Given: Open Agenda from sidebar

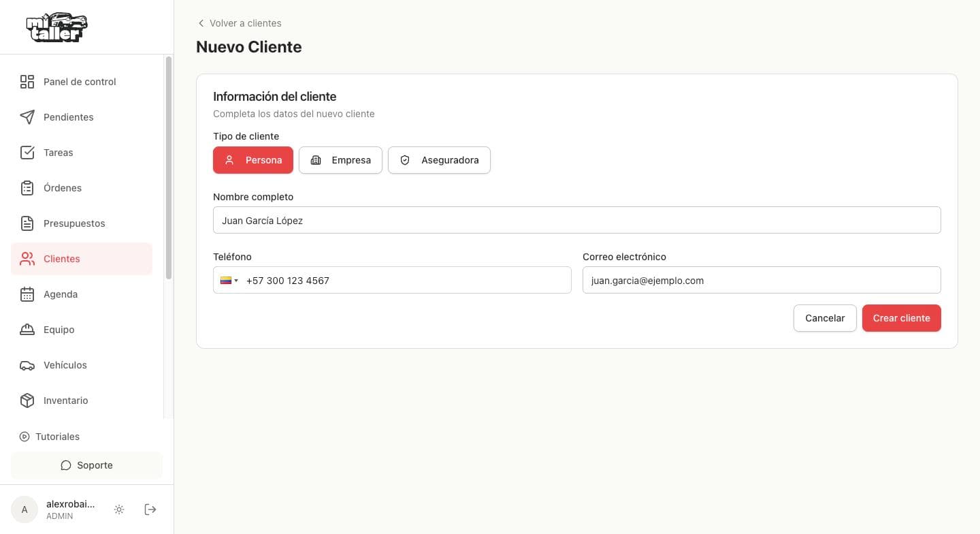Looking at the screenshot, I should [x=82, y=294].
